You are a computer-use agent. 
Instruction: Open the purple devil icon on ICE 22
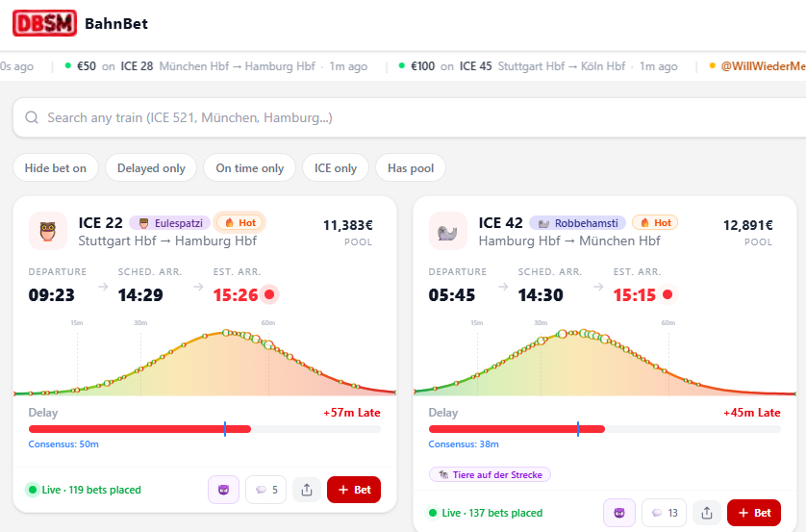coord(223,490)
